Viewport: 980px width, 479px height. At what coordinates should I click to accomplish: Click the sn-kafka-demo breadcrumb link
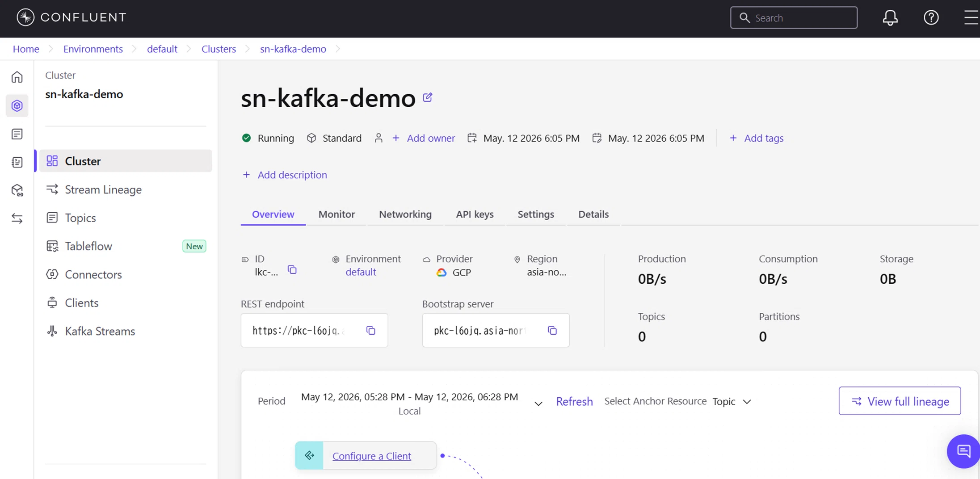coord(293,49)
